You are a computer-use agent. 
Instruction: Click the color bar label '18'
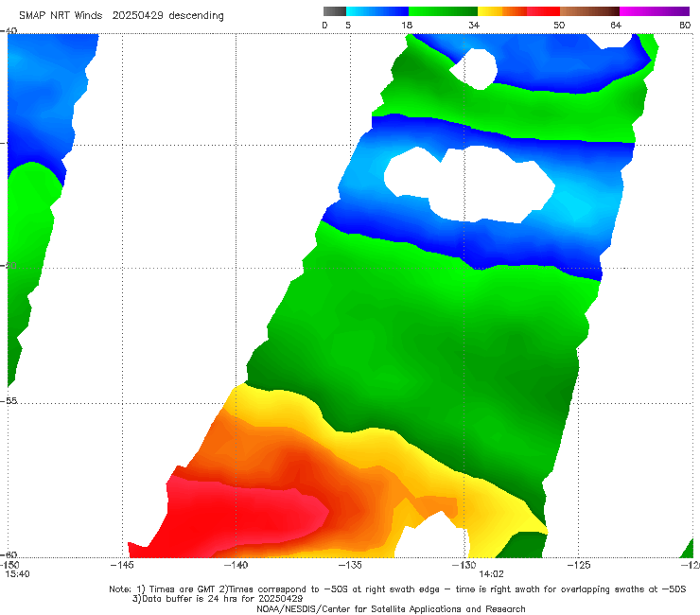coord(407,25)
